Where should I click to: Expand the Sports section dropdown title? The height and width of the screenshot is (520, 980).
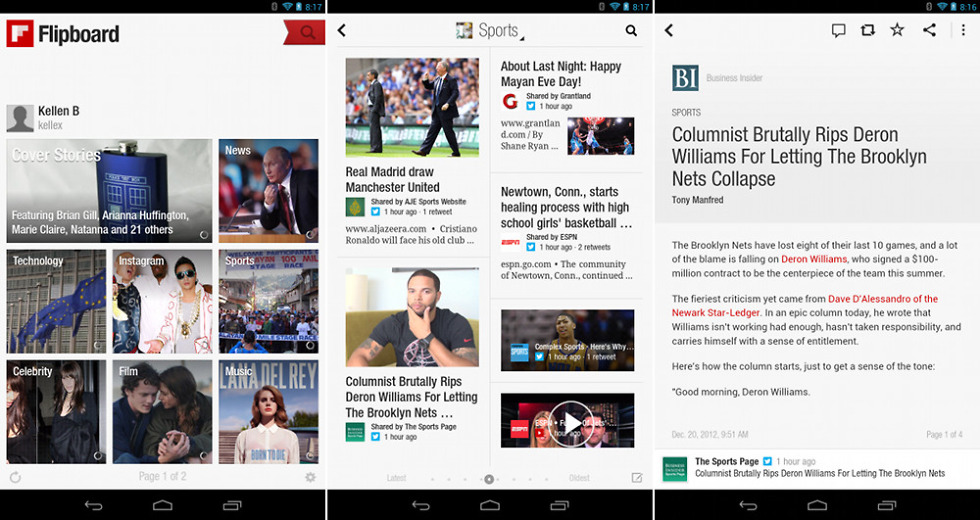[x=490, y=30]
